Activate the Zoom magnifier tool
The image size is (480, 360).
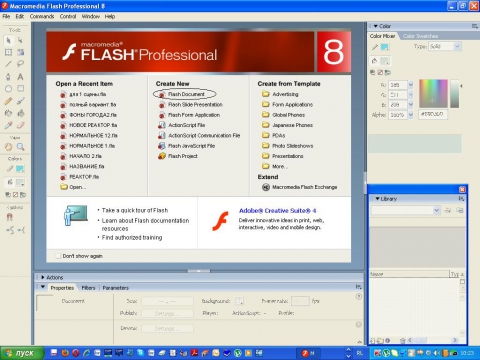coord(20,147)
